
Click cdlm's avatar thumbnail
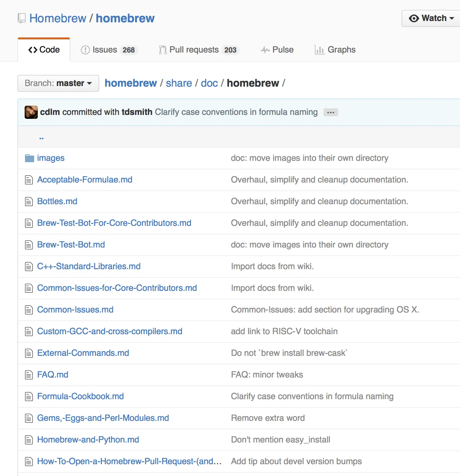point(31,112)
